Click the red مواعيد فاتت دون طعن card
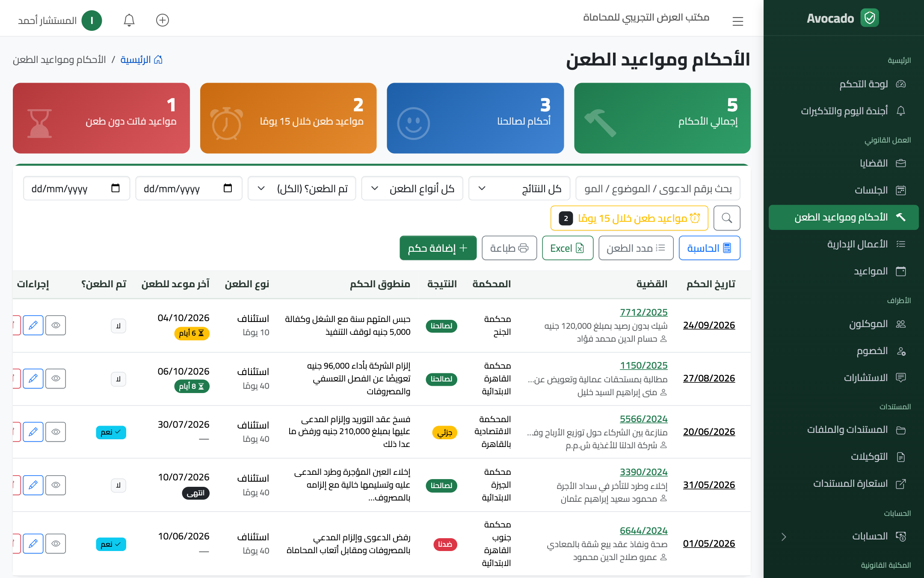The height and width of the screenshot is (578, 924). [x=101, y=118]
